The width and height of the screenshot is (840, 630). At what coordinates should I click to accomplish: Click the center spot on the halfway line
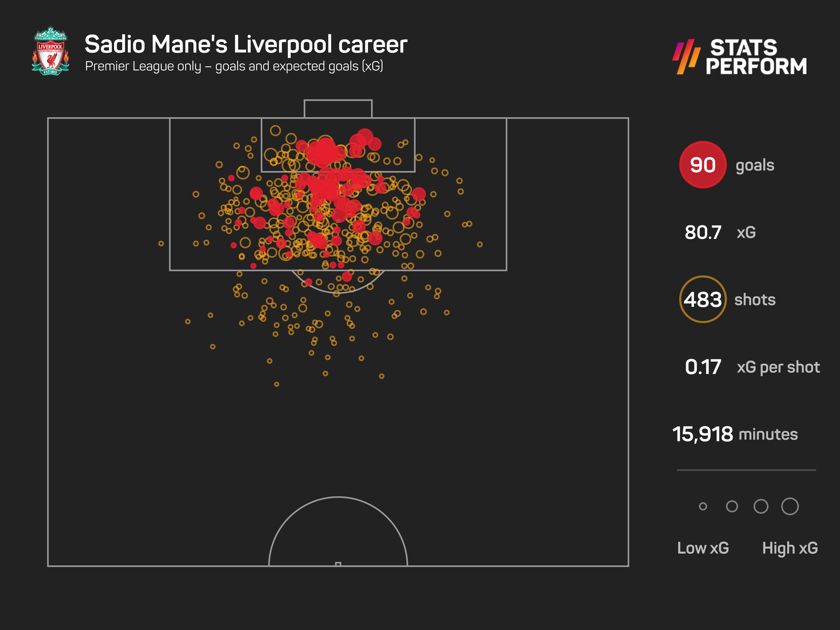pyautogui.click(x=338, y=564)
